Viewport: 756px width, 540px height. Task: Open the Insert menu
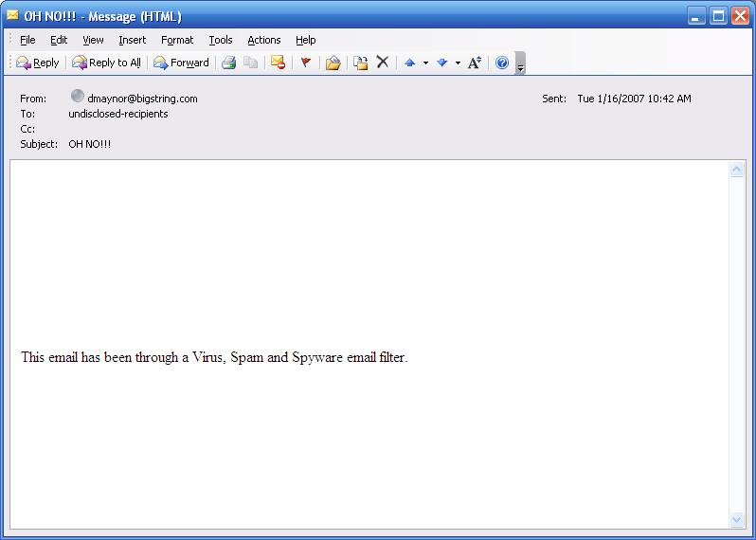click(132, 40)
